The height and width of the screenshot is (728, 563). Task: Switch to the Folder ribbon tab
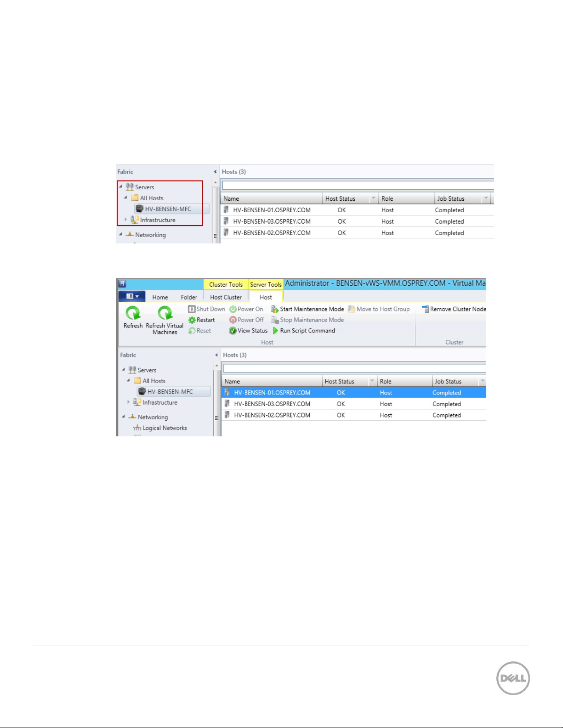pos(189,297)
